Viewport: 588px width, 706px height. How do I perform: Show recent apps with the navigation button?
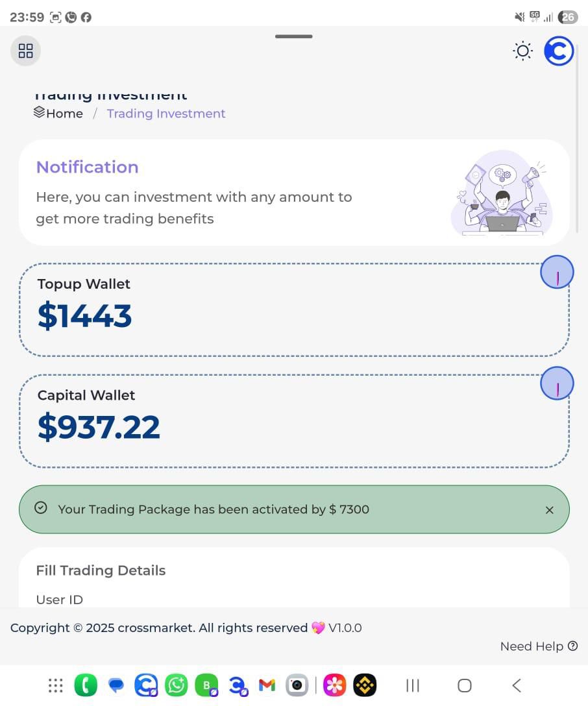pos(413,685)
